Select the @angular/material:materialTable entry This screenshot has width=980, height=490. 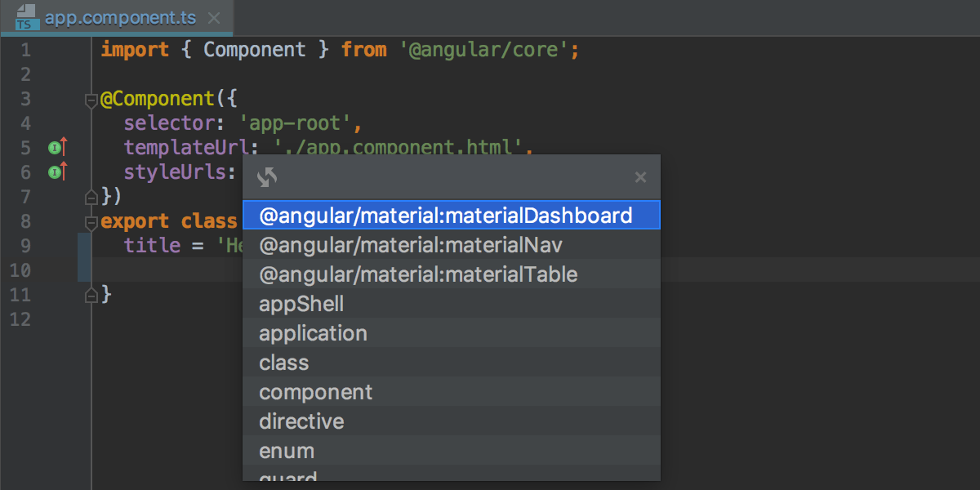click(418, 274)
